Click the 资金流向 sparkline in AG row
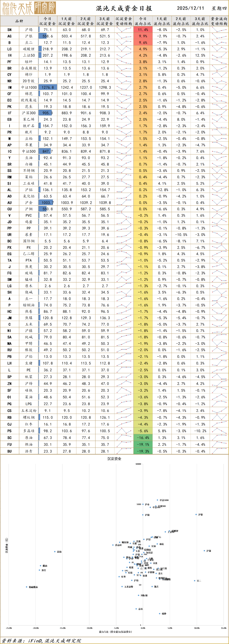This screenshot has height=644, width=229. [x=219, y=36]
